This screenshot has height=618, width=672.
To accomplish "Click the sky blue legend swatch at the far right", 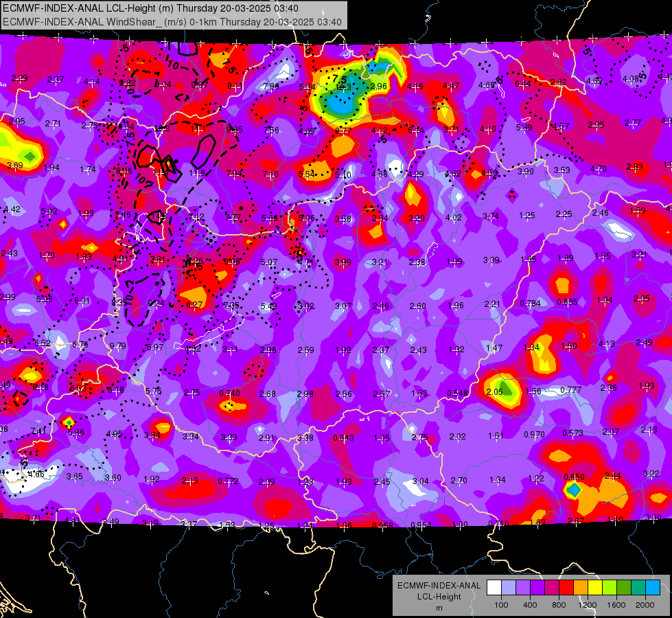I will click(653, 587).
